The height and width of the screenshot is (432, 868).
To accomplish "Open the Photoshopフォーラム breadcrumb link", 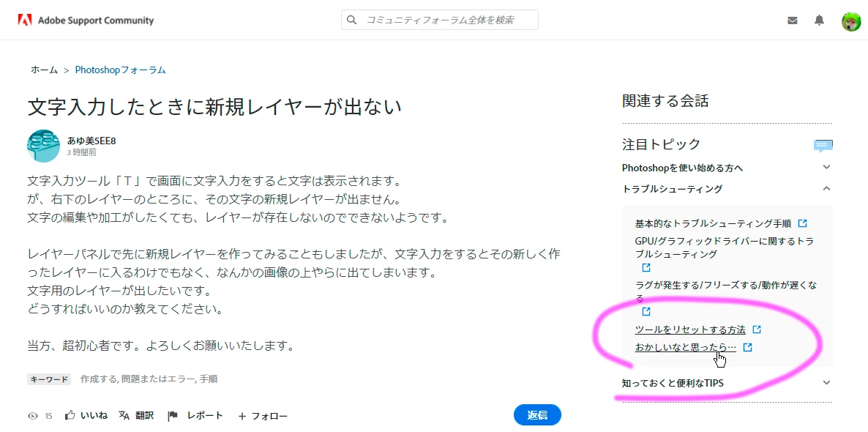I will (x=120, y=70).
